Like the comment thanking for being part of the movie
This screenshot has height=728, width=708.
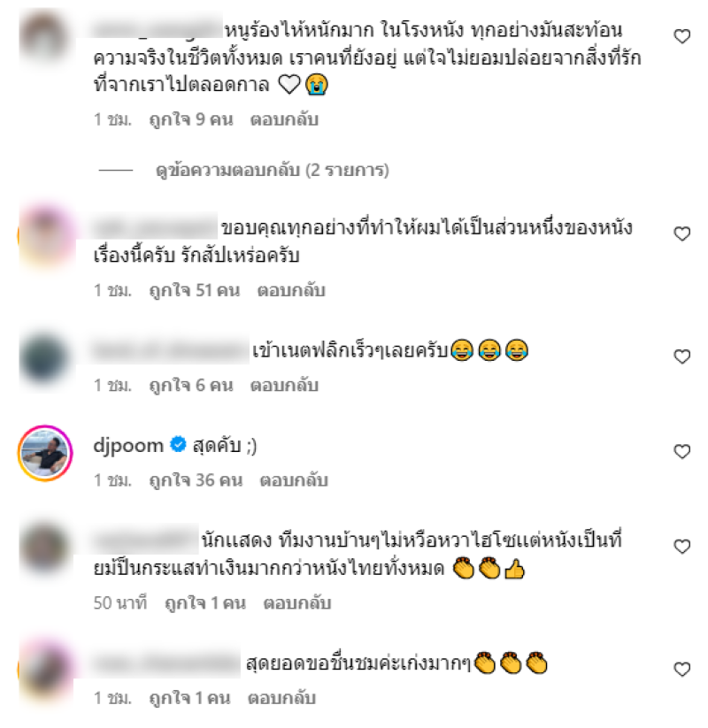click(681, 234)
